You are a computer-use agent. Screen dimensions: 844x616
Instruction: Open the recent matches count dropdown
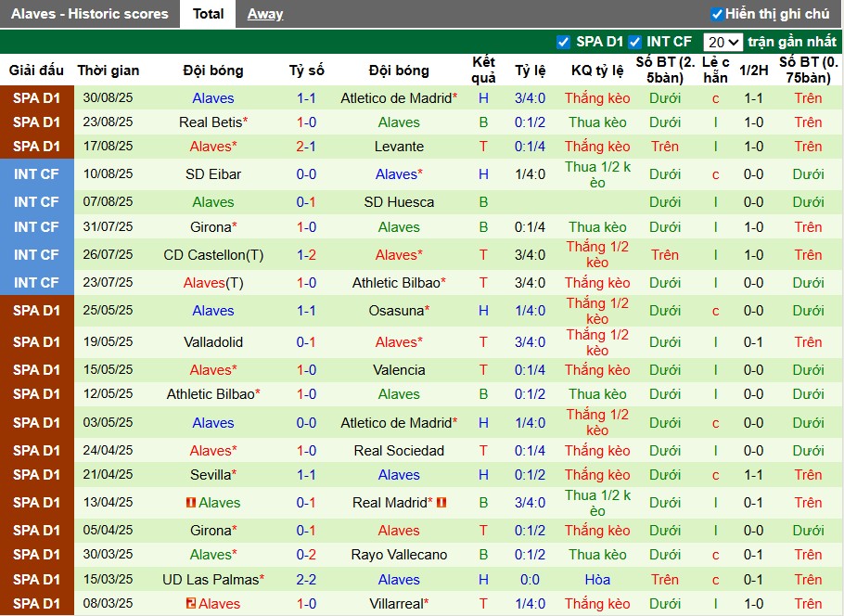[x=723, y=42]
